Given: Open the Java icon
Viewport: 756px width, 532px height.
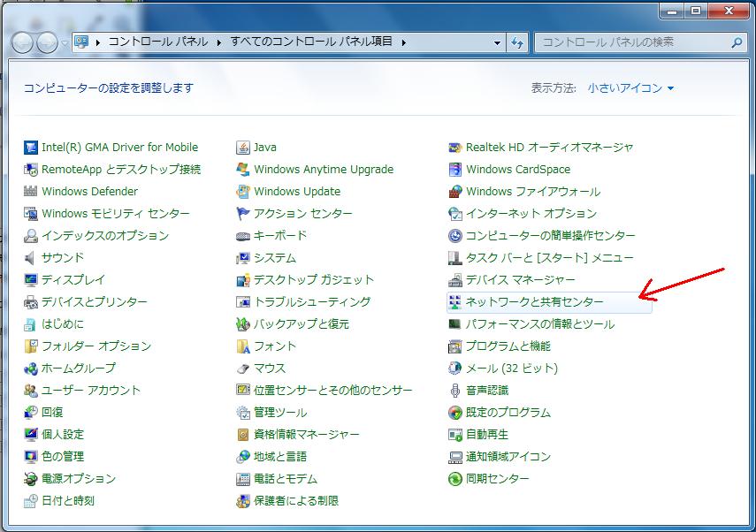Looking at the screenshot, I should pyautogui.click(x=243, y=148).
